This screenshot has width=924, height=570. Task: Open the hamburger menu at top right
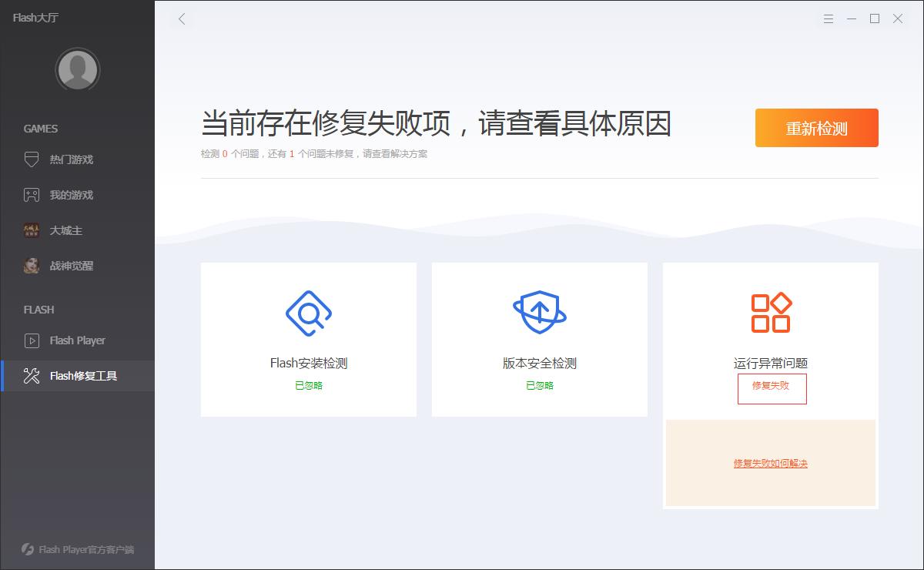(x=829, y=18)
